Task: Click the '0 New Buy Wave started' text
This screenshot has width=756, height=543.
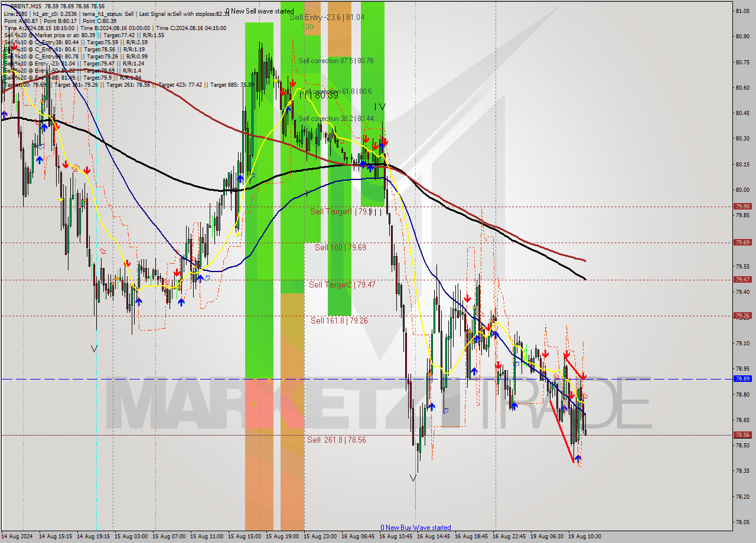Action: pyautogui.click(x=416, y=528)
